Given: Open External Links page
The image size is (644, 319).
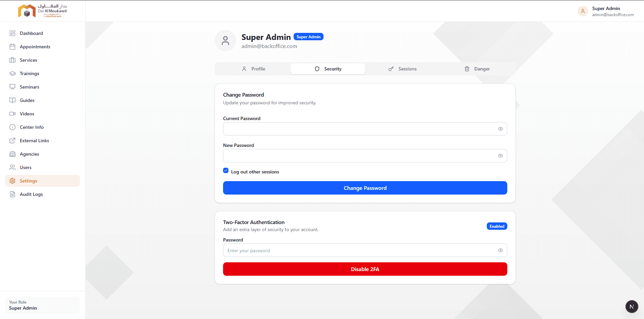Looking at the screenshot, I should (x=43, y=141).
